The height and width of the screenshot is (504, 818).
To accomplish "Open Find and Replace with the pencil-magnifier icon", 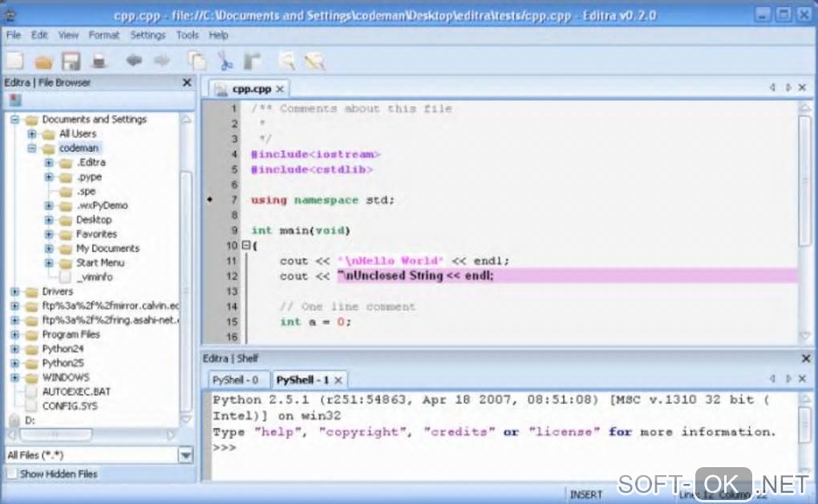I will (315, 61).
